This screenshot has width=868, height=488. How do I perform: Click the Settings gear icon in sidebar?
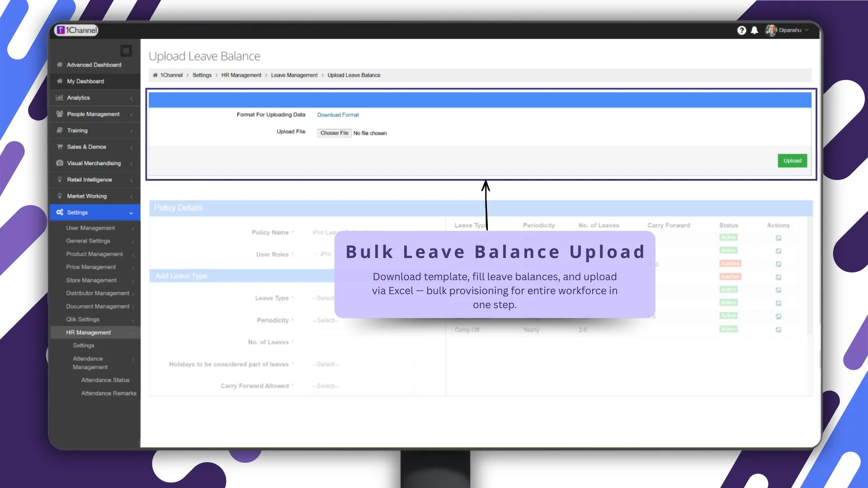point(59,212)
